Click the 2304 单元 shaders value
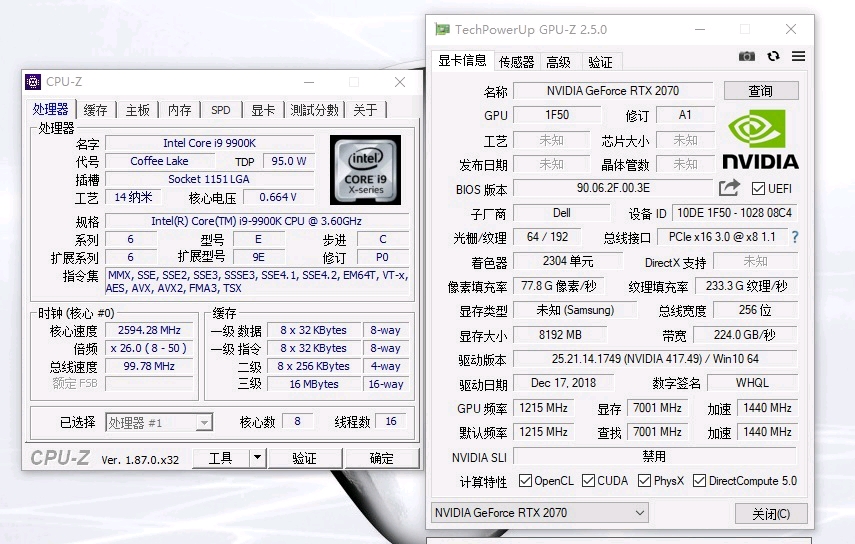 point(568,261)
